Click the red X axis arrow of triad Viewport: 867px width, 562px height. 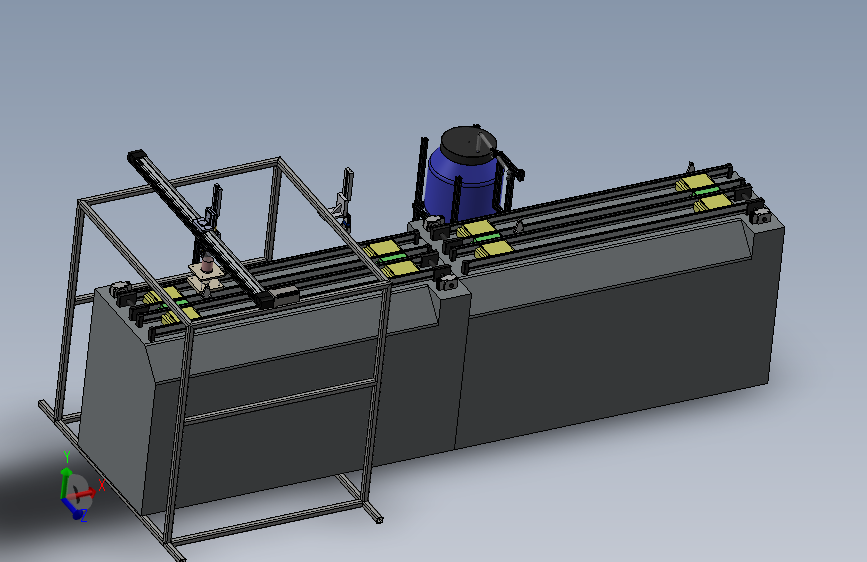(82, 493)
